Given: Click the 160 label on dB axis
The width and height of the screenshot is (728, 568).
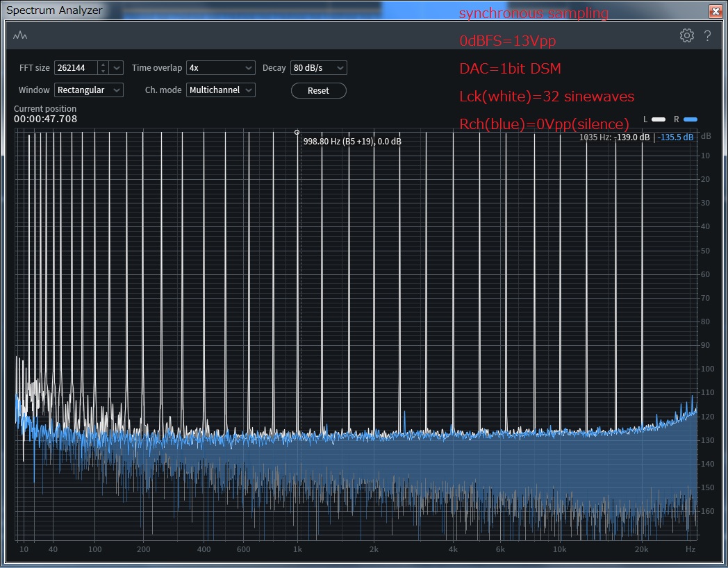Looking at the screenshot, I should 708,511.
